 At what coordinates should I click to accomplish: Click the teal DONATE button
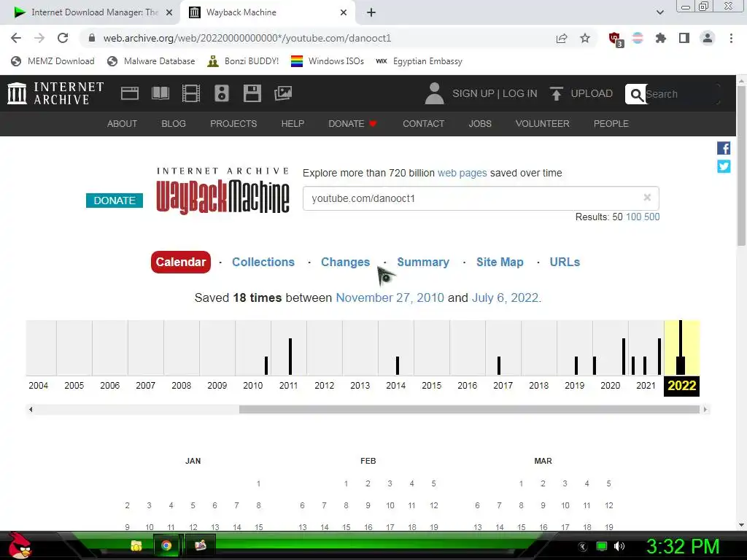115,201
